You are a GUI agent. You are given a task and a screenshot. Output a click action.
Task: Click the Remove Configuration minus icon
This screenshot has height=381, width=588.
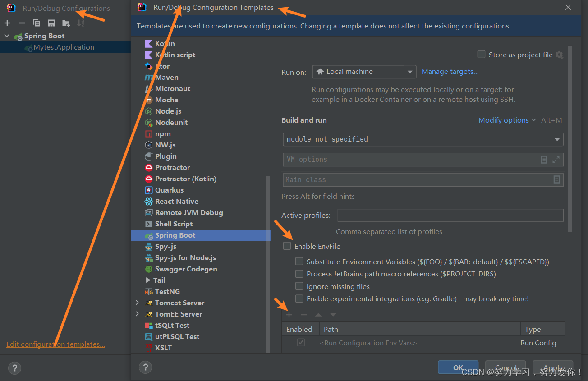coord(22,23)
